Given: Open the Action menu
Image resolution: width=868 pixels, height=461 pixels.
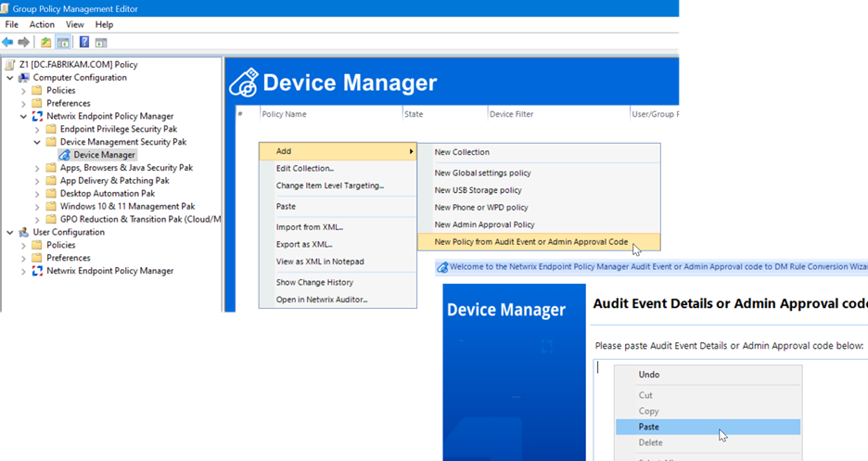Looking at the screenshot, I should (42, 24).
